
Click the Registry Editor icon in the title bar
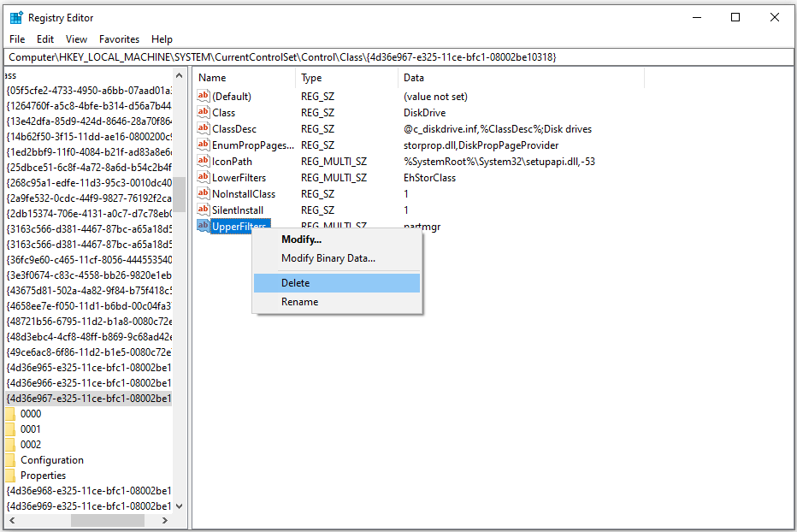(16, 16)
